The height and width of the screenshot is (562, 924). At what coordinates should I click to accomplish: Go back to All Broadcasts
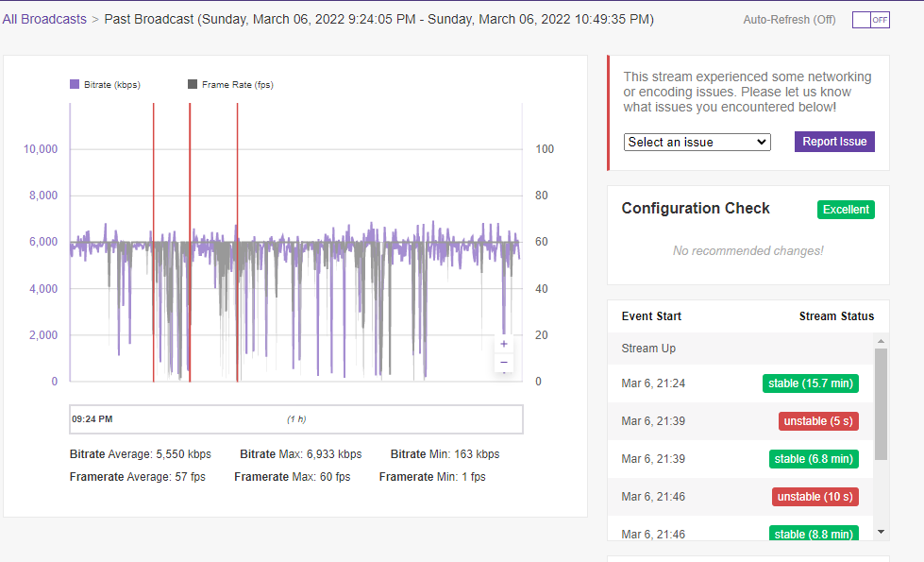tap(44, 19)
